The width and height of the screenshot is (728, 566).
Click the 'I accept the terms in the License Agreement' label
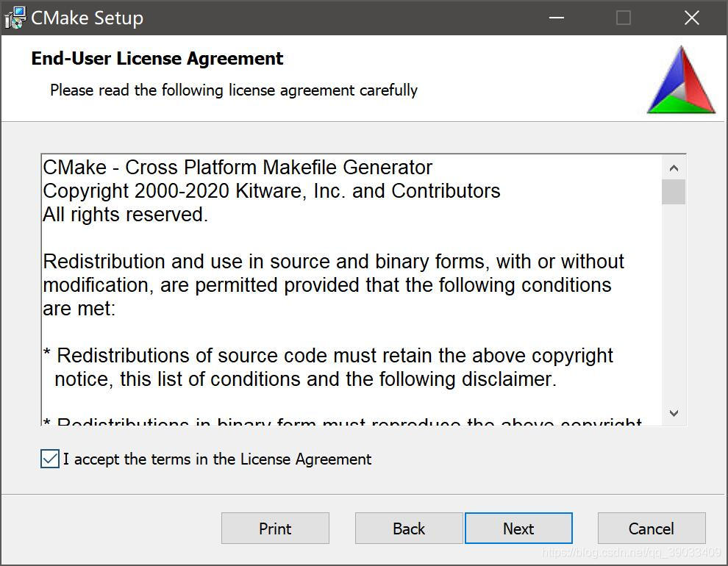click(217, 459)
